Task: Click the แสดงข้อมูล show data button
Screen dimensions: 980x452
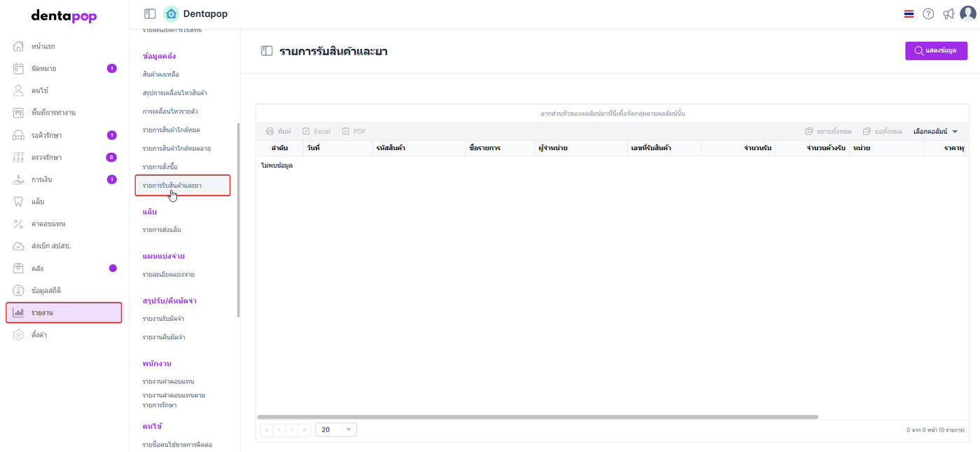Action: [x=936, y=50]
